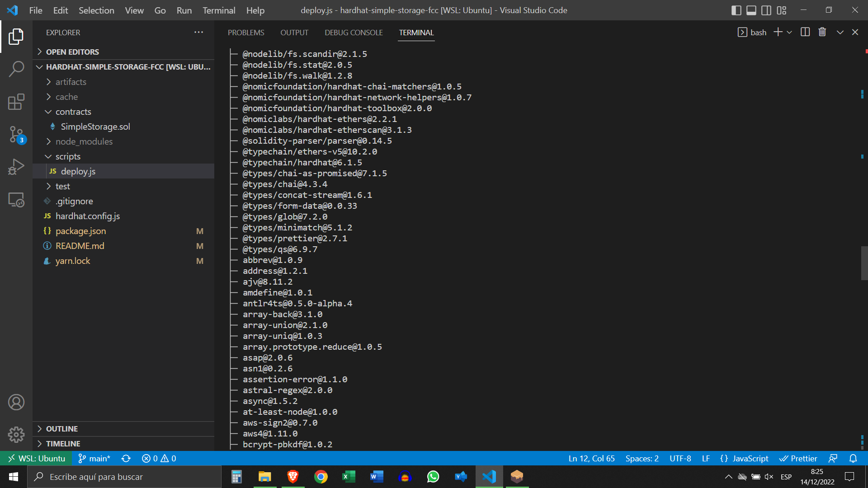Image resolution: width=868 pixels, height=488 pixels.
Task: Click the errors and warnings indicator
Action: click(x=158, y=458)
